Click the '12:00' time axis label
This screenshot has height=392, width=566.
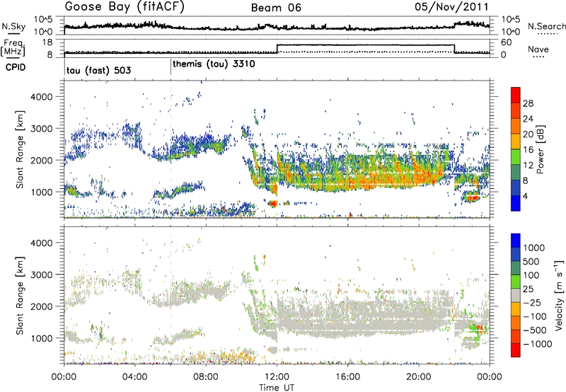[277, 377]
